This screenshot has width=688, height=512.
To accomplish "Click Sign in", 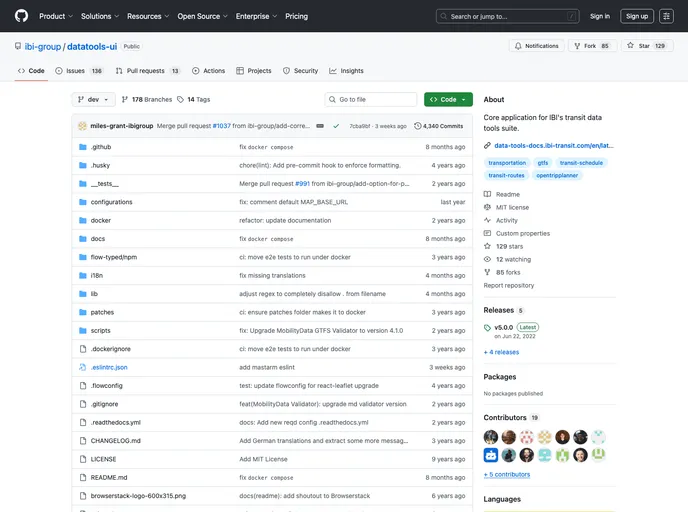I will [x=600, y=16].
